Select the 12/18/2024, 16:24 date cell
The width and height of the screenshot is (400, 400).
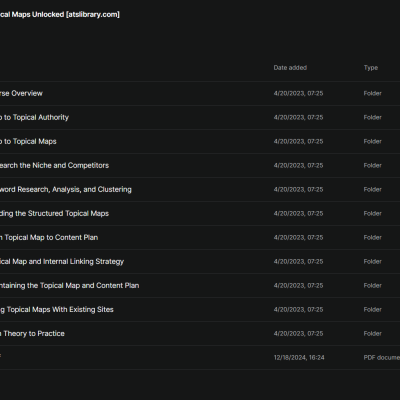pyautogui.click(x=299, y=357)
